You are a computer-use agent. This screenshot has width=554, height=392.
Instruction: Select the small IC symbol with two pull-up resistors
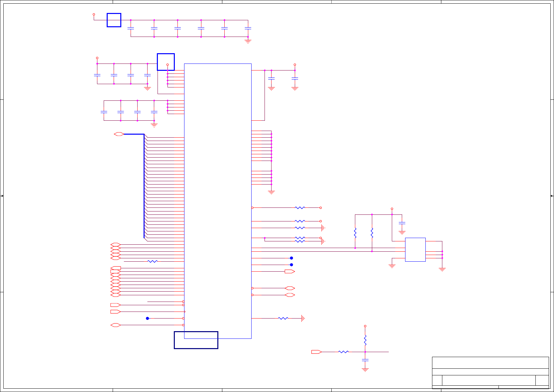[415, 249]
